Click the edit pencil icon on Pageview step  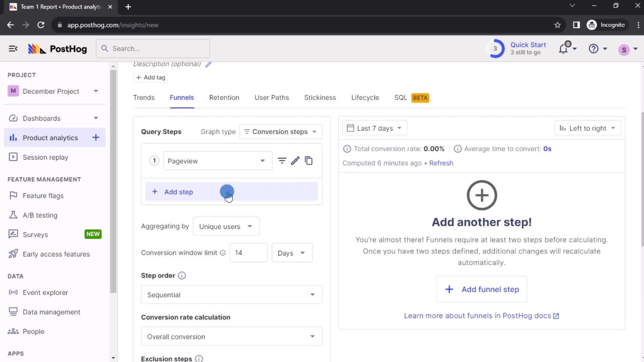click(295, 161)
